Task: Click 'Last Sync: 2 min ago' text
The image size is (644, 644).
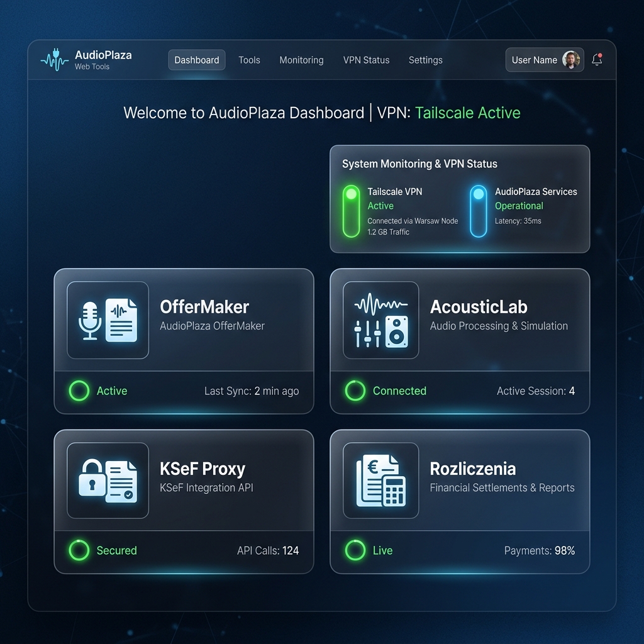Action: pyautogui.click(x=252, y=391)
